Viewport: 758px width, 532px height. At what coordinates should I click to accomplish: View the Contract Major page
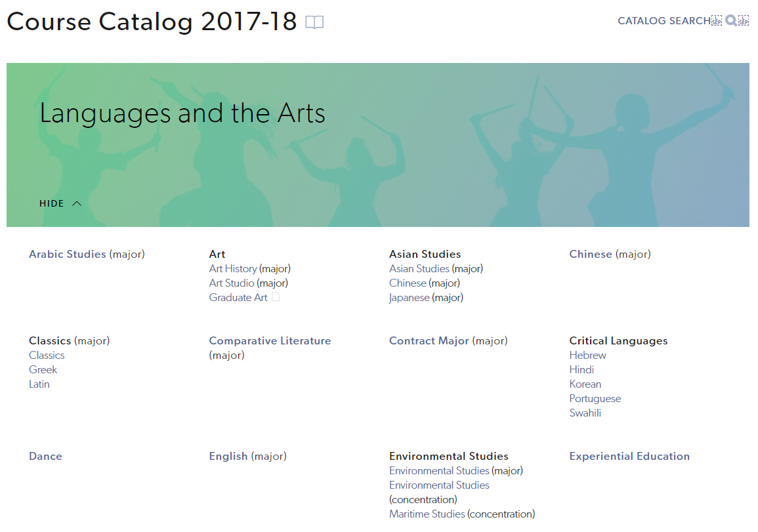click(429, 340)
